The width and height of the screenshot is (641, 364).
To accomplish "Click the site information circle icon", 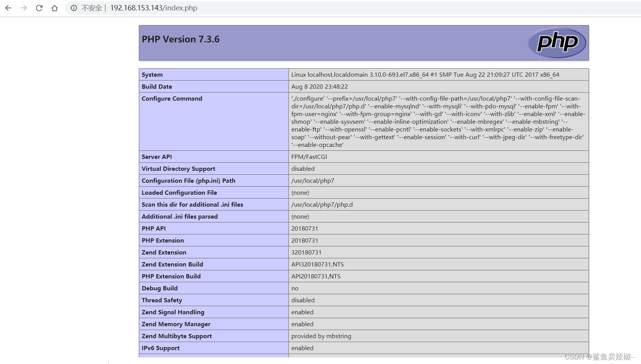I will [73, 8].
